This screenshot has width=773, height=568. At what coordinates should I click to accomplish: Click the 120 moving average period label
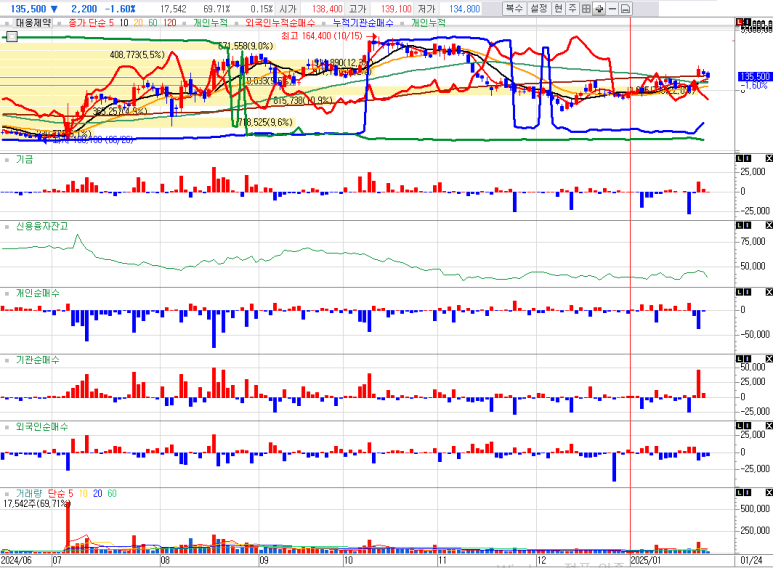coord(170,23)
